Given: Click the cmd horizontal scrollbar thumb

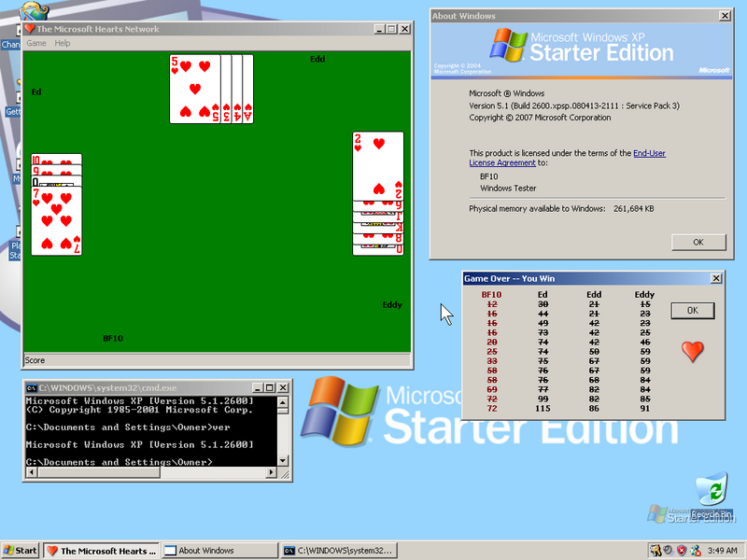Looking at the screenshot, I should 99,472.
